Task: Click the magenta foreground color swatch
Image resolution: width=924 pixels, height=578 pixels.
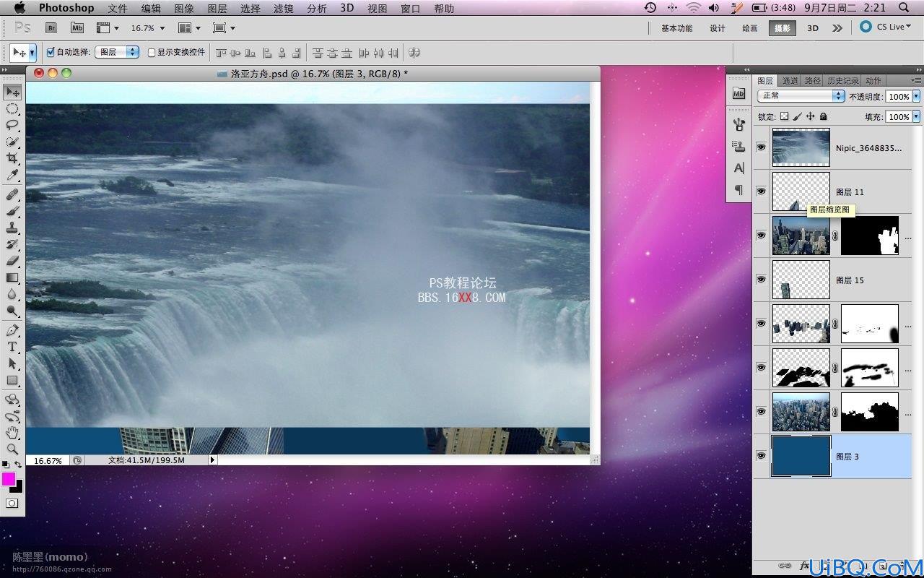Action: coord(9,478)
